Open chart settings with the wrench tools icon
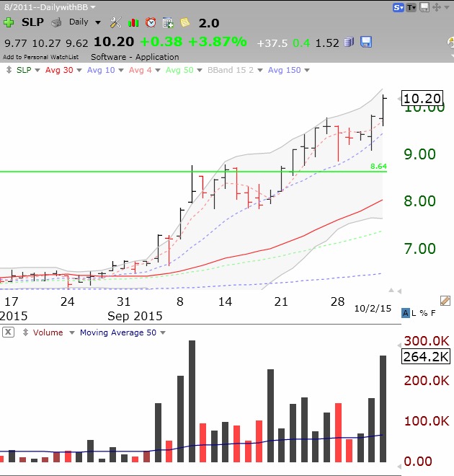The image size is (454, 476). point(115,22)
